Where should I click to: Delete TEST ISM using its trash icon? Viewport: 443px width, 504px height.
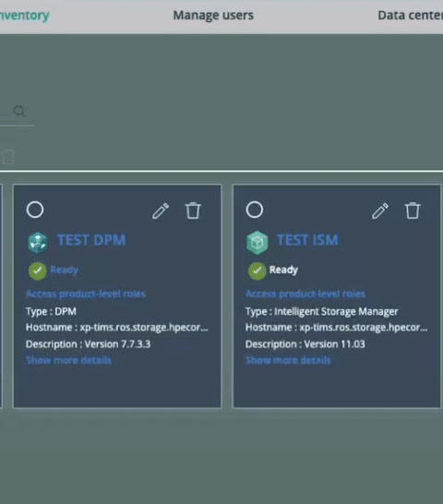pyautogui.click(x=413, y=210)
